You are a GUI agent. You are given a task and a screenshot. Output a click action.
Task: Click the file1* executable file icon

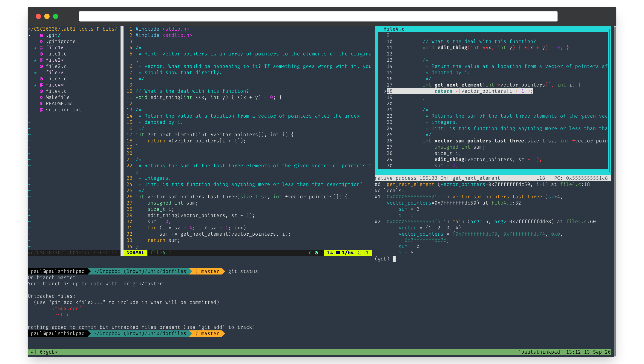coord(41,48)
